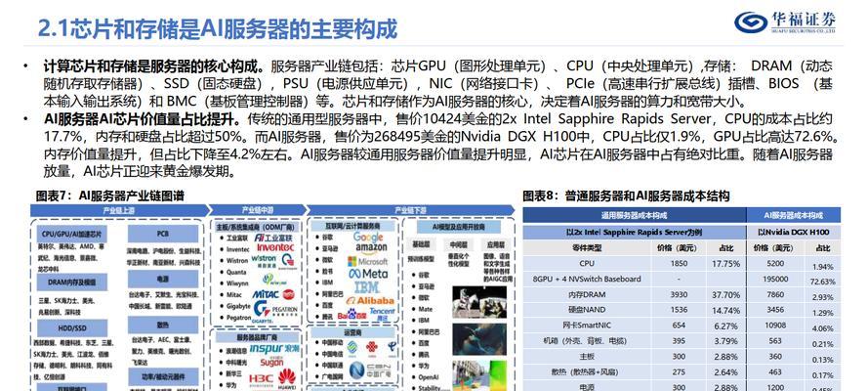The width and height of the screenshot is (868, 391).
Task: Click the 37.70% cell
Action: pos(725,294)
